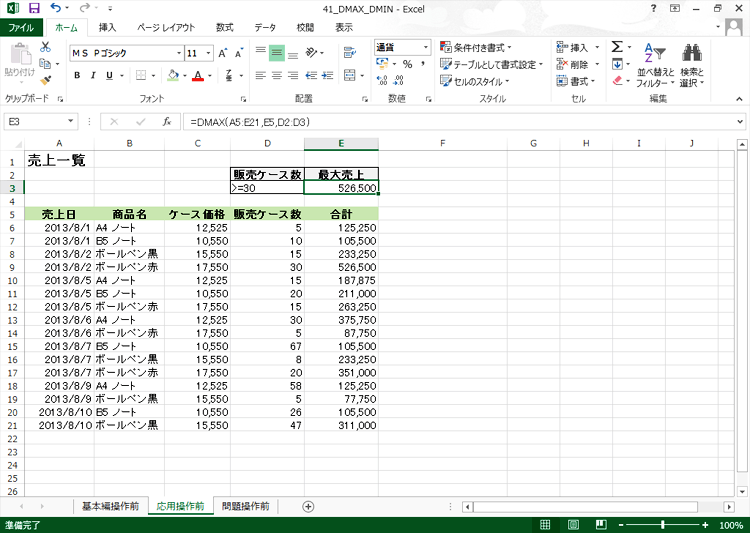Undo the last action
The height and width of the screenshot is (533, 750).
pos(56,8)
